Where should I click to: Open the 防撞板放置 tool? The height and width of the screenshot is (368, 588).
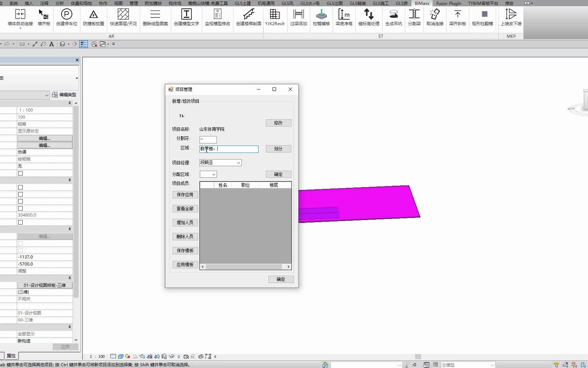coord(93,18)
